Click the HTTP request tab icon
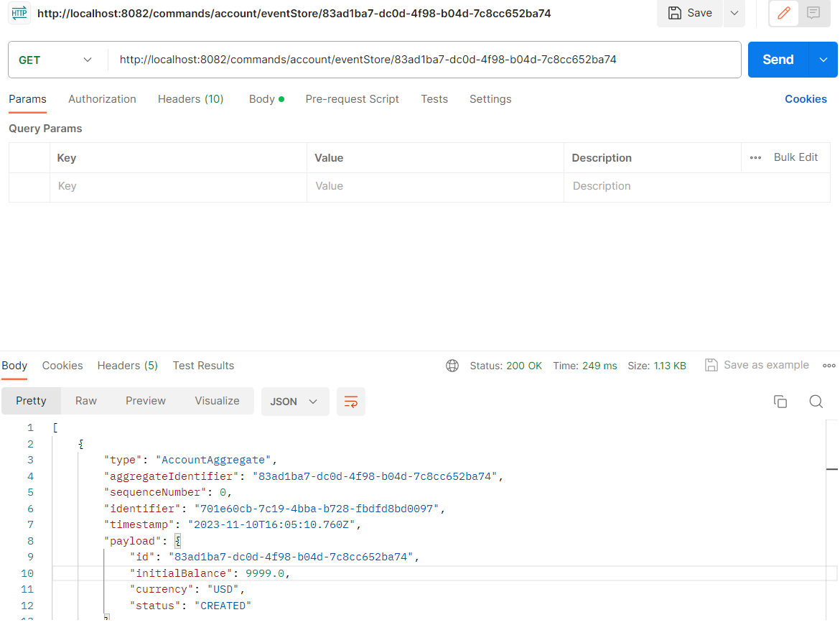The height and width of the screenshot is (625, 840). (x=19, y=13)
